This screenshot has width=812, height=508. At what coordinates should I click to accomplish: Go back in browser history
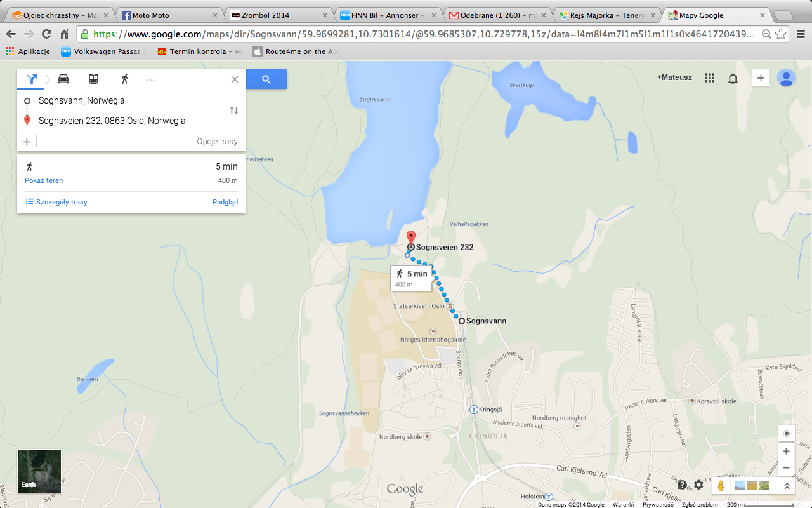pos(11,34)
